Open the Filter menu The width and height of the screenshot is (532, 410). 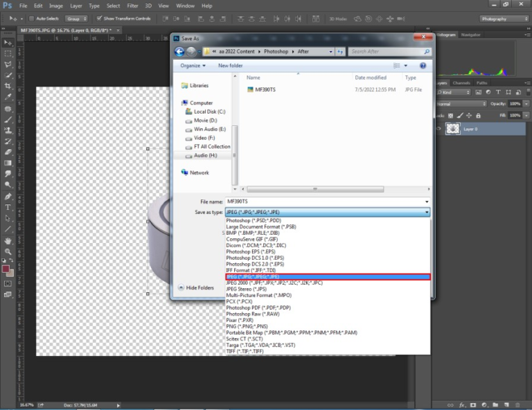point(133,6)
